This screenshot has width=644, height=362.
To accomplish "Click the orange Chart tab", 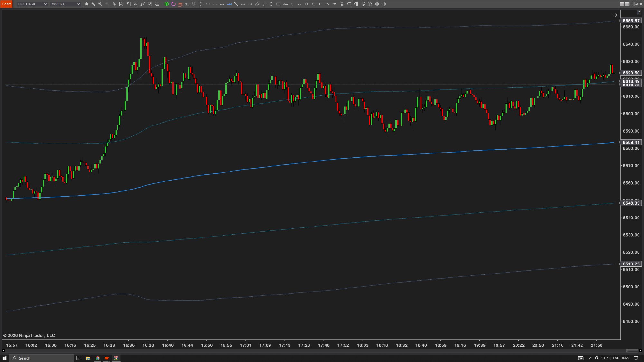I will pyautogui.click(x=6, y=4).
